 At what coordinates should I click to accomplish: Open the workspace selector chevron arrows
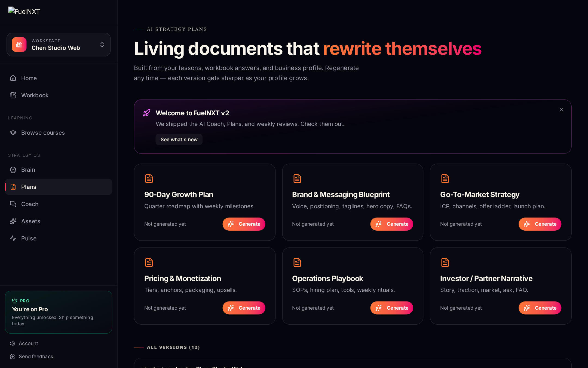(x=102, y=45)
